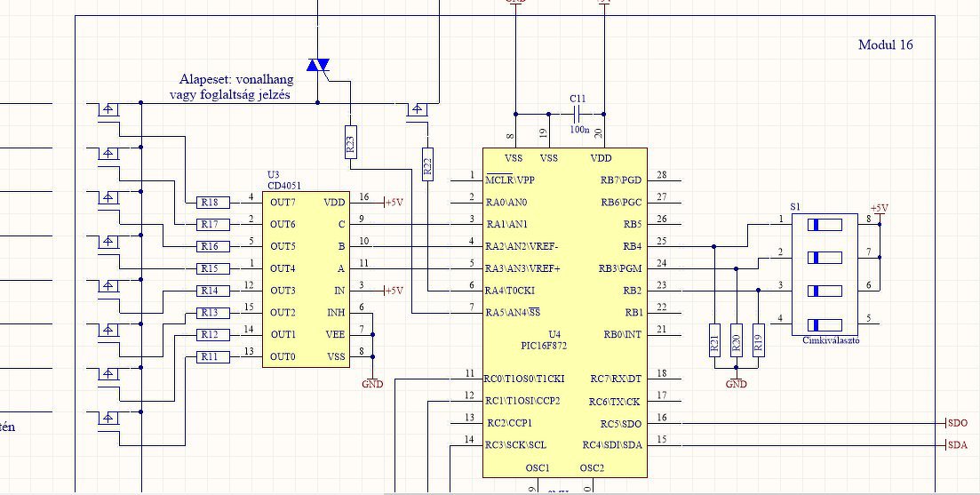Click the 'Modul 16' sheet label
The width and height of the screenshot is (980, 495).
point(886,44)
